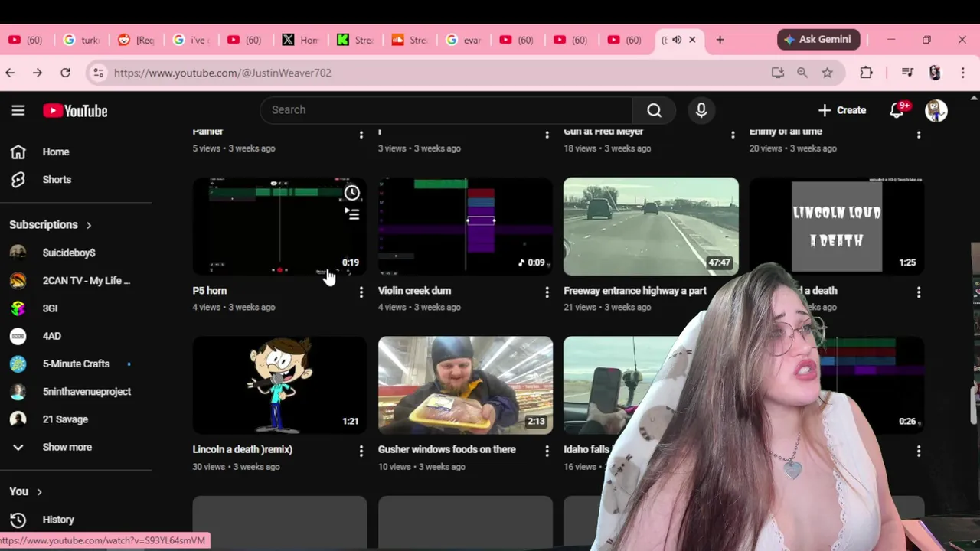Click the install app icon in address bar
The height and width of the screenshot is (551, 980).
777,73
